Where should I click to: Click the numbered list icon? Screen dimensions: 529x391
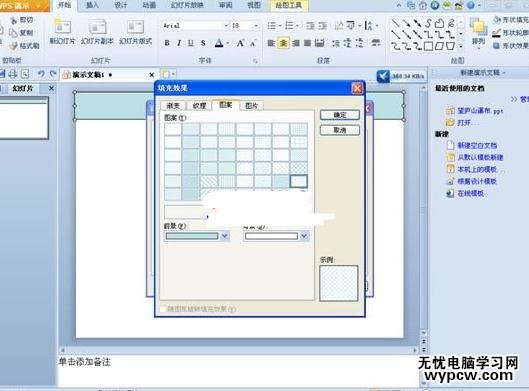coord(289,26)
